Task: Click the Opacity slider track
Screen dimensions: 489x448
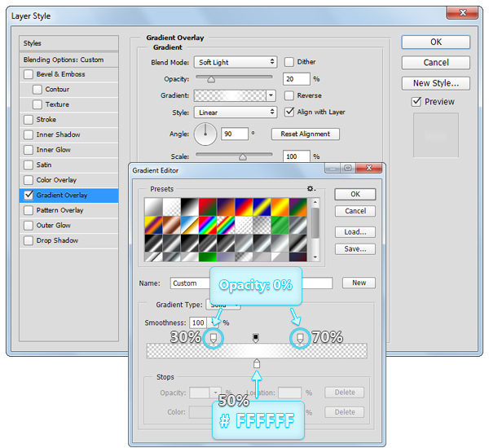Action: click(233, 79)
